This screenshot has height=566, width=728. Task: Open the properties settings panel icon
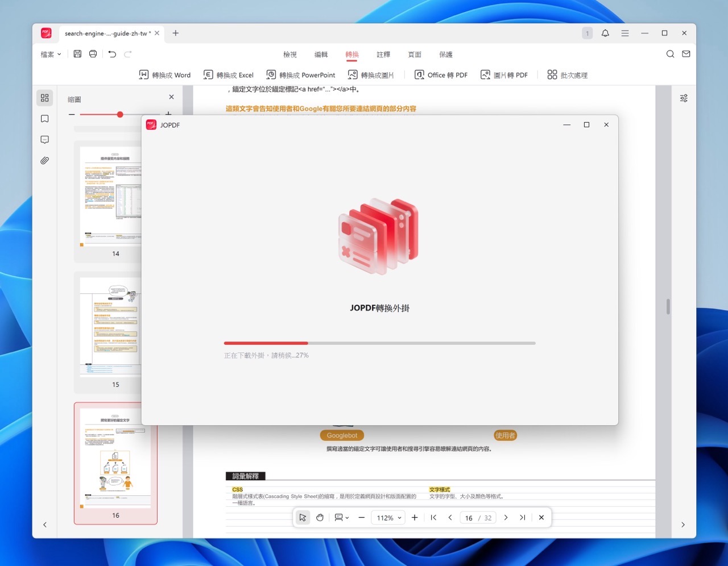(684, 98)
